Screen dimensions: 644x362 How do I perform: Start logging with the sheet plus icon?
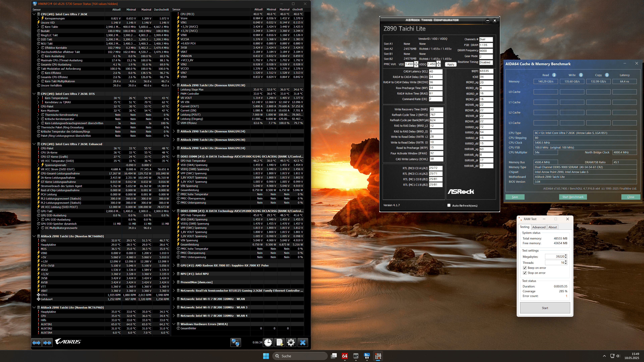[x=279, y=342]
